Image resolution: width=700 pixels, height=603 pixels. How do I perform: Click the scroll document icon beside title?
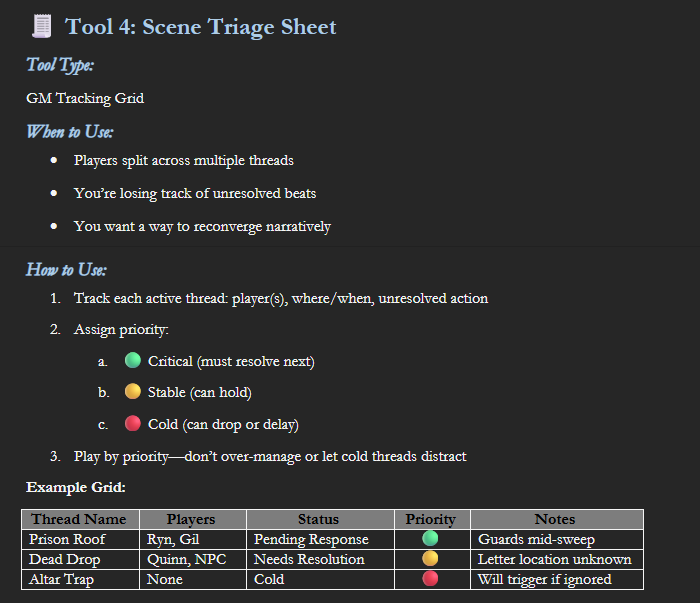coord(42,26)
